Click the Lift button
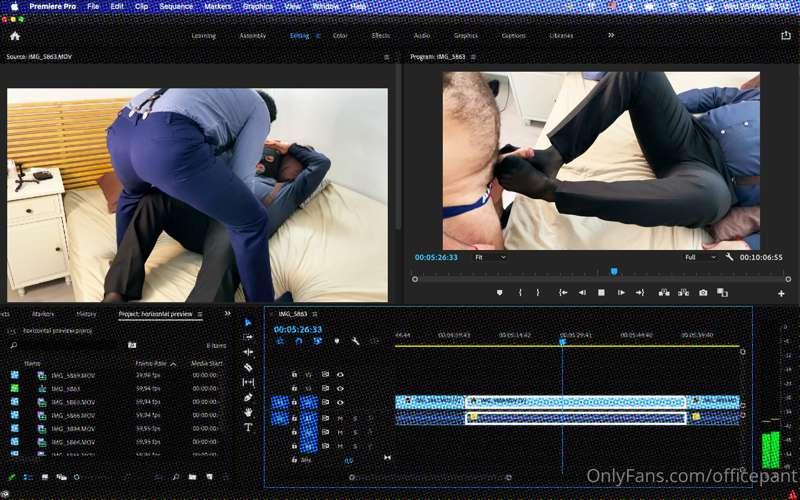 click(664, 293)
